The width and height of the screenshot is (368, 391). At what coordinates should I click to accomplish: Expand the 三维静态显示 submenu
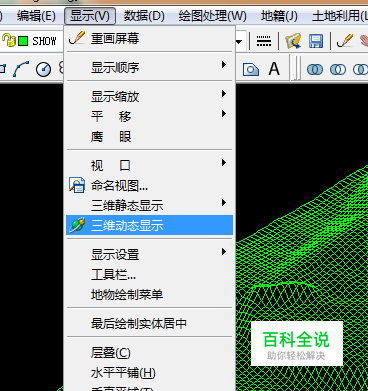coord(149,205)
